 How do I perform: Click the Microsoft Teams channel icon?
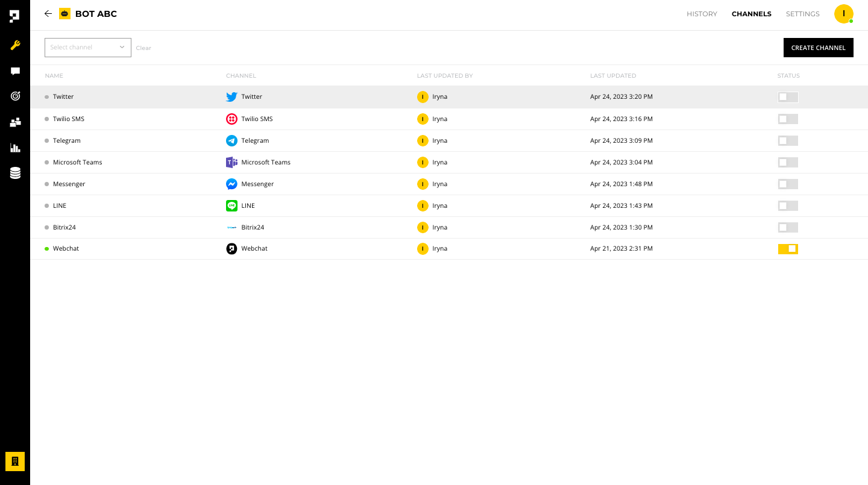coord(231,162)
